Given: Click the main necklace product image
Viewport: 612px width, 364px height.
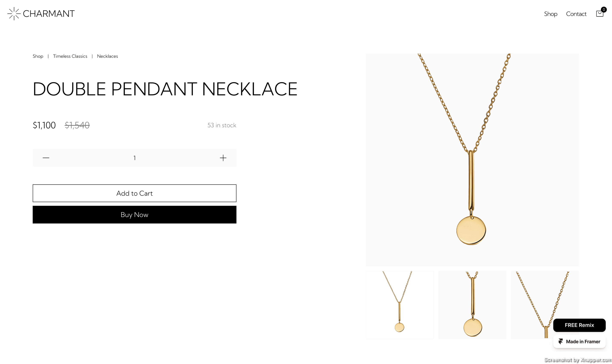Looking at the screenshot, I should tap(472, 160).
